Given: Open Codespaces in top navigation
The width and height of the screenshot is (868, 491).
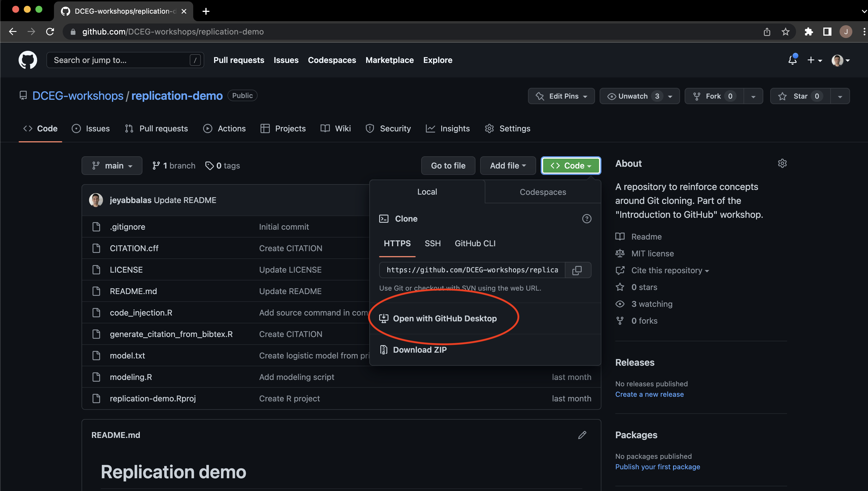Looking at the screenshot, I should click(x=332, y=60).
